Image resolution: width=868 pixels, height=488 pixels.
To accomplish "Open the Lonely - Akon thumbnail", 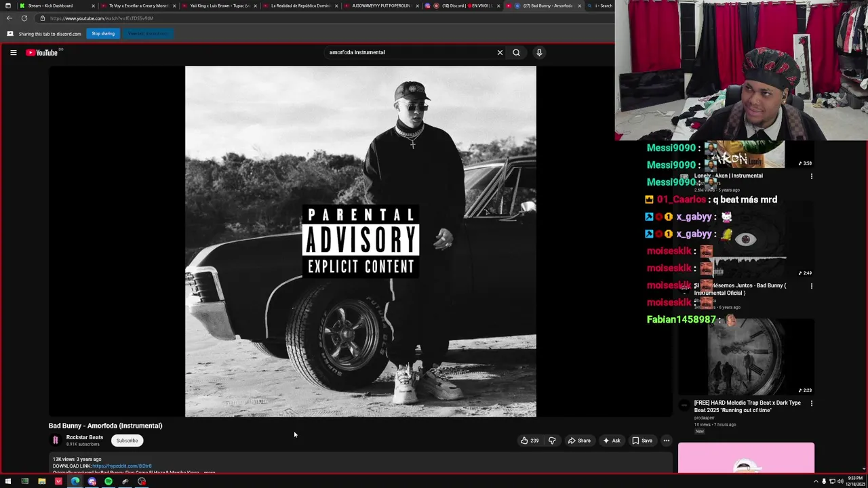I will click(746, 155).
